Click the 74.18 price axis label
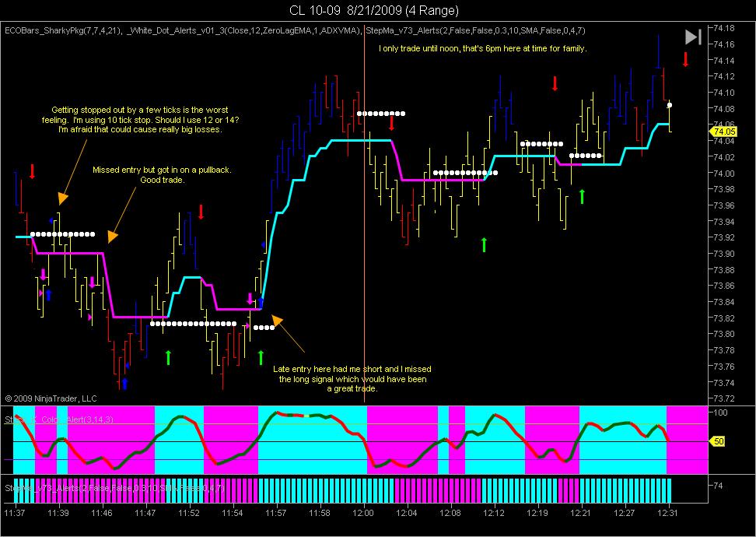 point(724,28)
